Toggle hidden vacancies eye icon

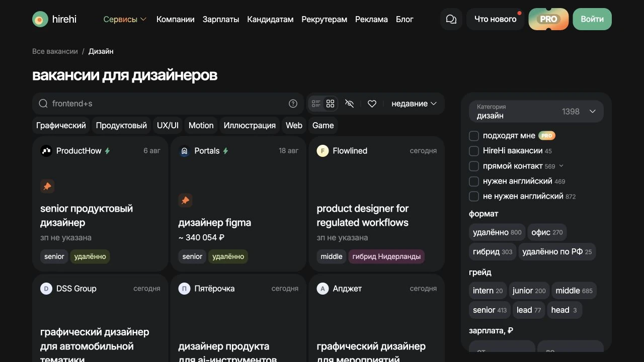point(350,104)
